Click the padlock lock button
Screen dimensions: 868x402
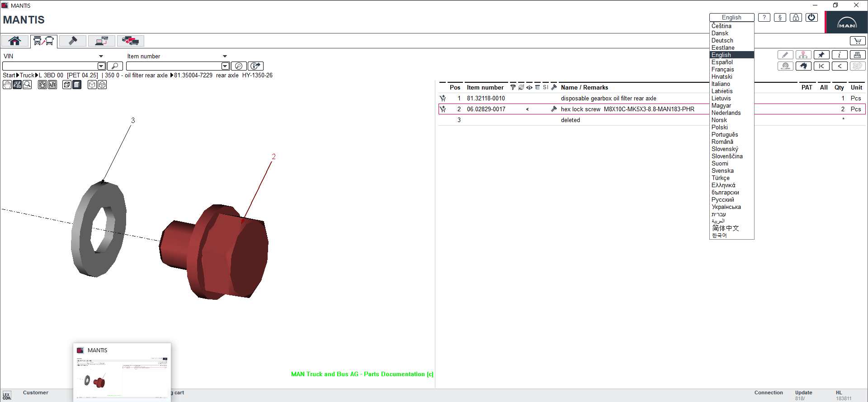pos(796,18)
